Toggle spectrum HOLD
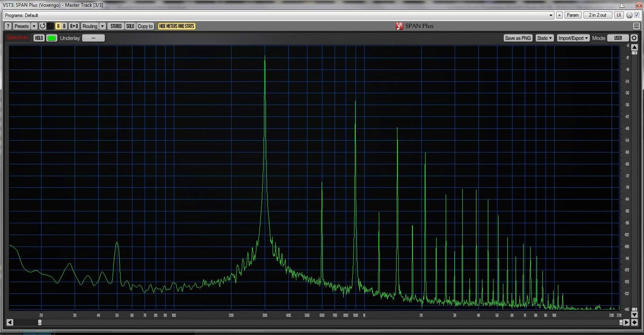Viewport: 644px width, 335px height. (x=39, y=38)
